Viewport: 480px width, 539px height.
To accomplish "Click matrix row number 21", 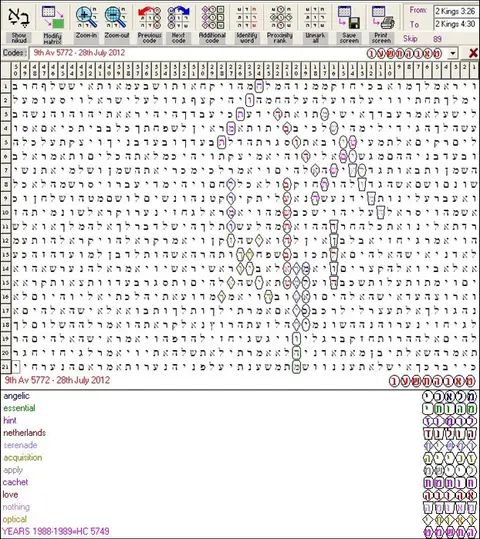I will coord(6,367).
